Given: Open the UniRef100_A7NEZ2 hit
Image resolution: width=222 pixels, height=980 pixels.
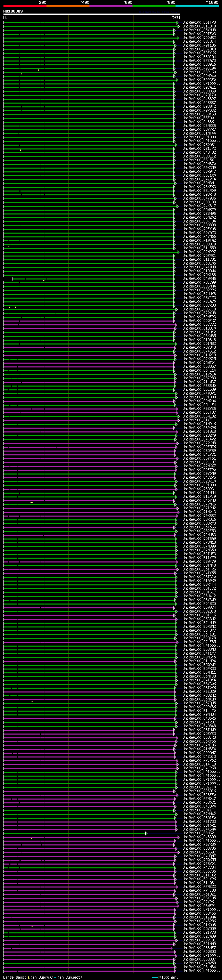Looking at the screenshot, I should (x=199, y=886).
